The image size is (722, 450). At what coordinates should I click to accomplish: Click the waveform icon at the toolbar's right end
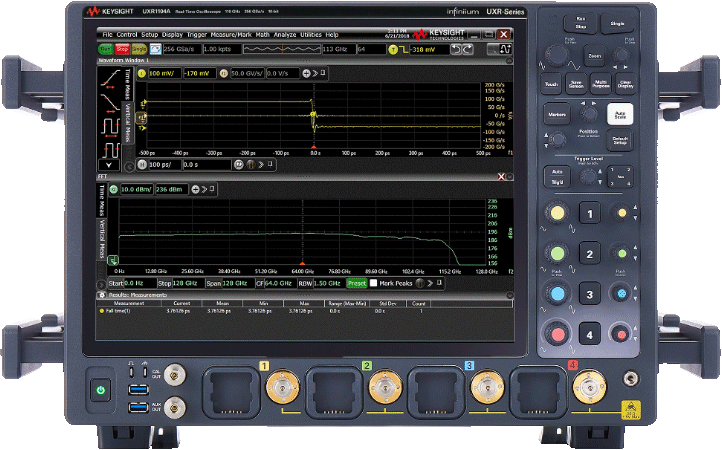(x=505, y=49)
